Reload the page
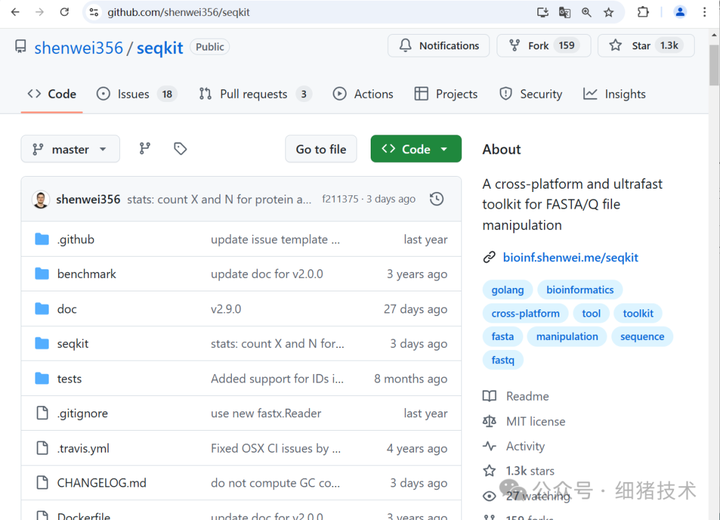 65,12
